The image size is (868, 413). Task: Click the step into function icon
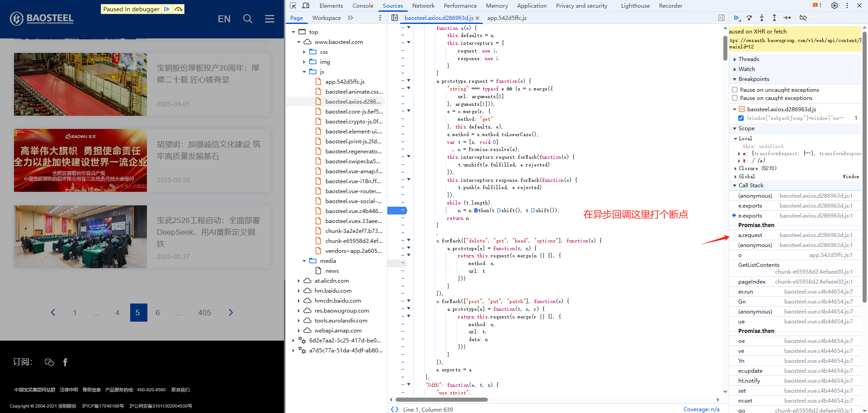click(762, 18)
